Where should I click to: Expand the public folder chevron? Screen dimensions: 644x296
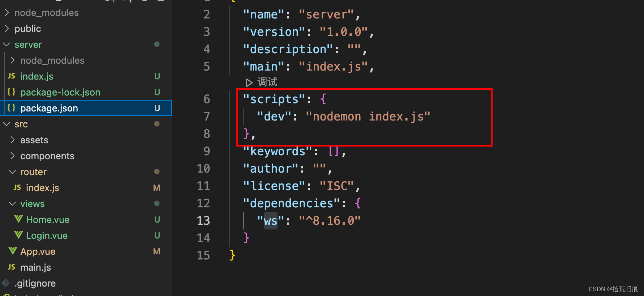tap(7, 28)
